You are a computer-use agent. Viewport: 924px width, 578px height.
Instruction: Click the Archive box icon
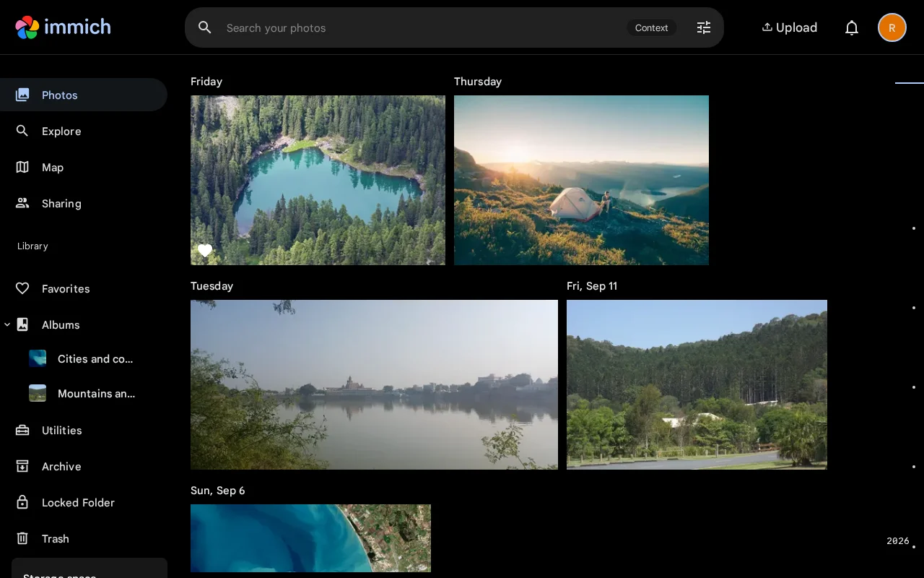click(22, 466)
